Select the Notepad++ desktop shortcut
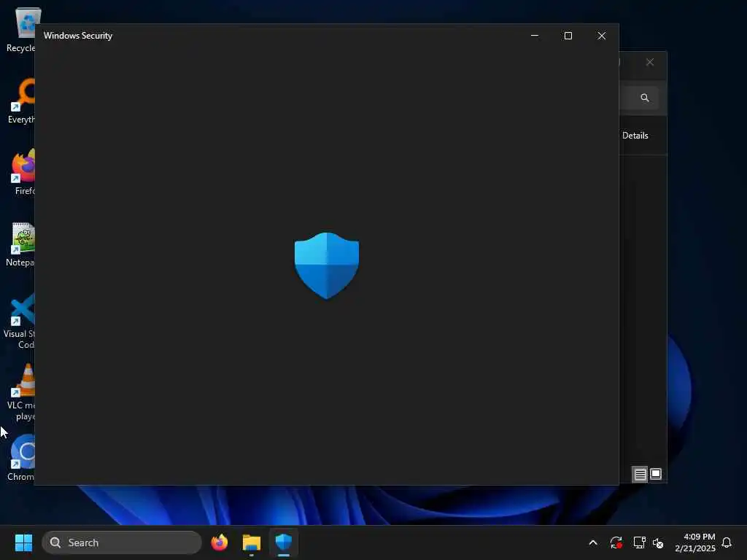The height and width of the screenshot is (560, 747). pyautogui.click(x=21, y=244)
